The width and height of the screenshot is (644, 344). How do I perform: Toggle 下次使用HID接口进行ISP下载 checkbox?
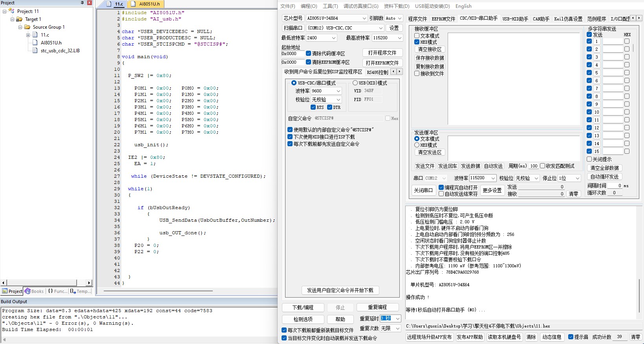(x=290, y=137)
